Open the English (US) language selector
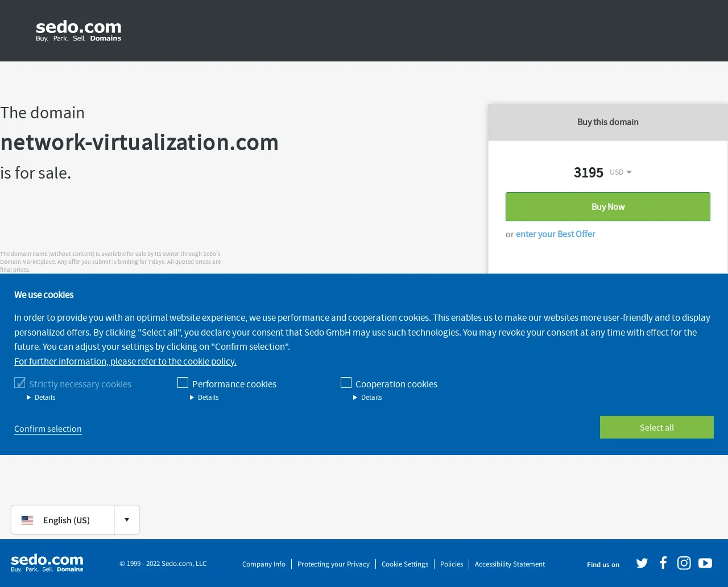728x587 pixels. tap(75, 520)
